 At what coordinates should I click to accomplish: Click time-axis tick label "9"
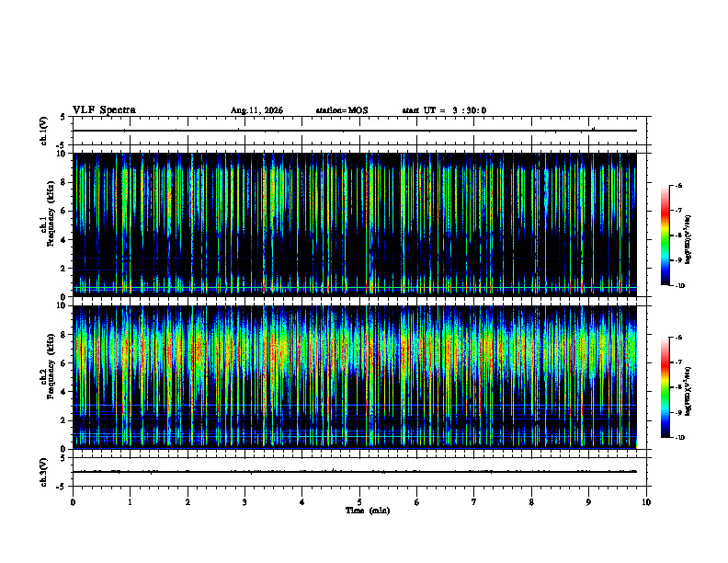(x=588, y=502)
